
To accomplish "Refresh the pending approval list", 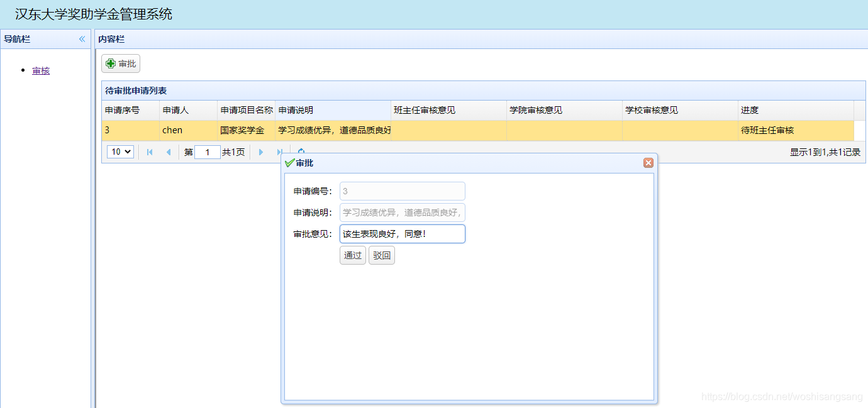I will tap(301, 151).
